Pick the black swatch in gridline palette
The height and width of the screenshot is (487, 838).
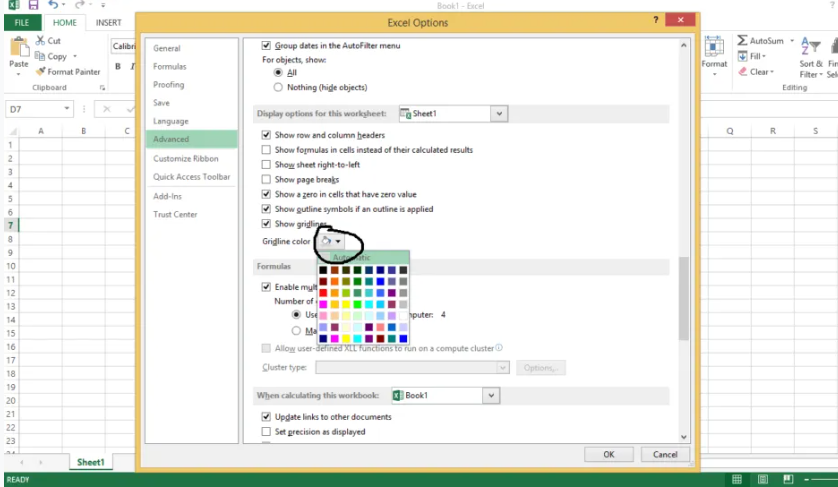tap(323, 270)
